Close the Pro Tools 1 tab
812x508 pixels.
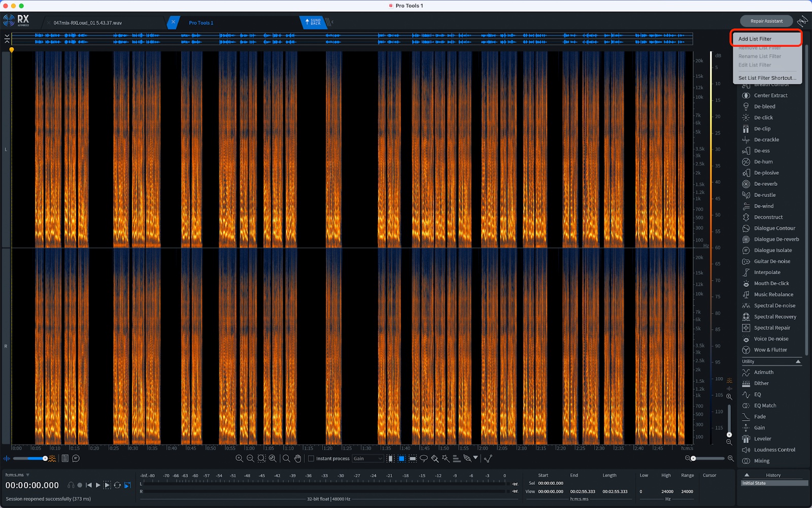(x=173, y=22)
